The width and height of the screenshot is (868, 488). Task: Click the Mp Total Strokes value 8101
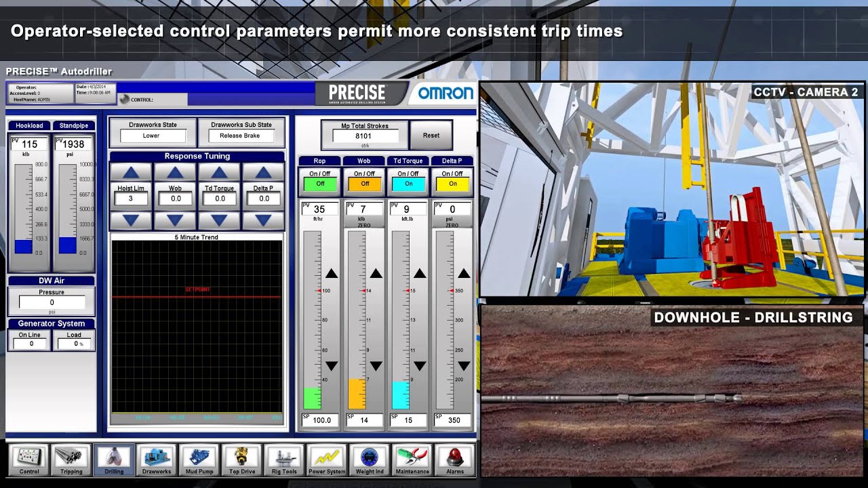click(x=364, y=136)
